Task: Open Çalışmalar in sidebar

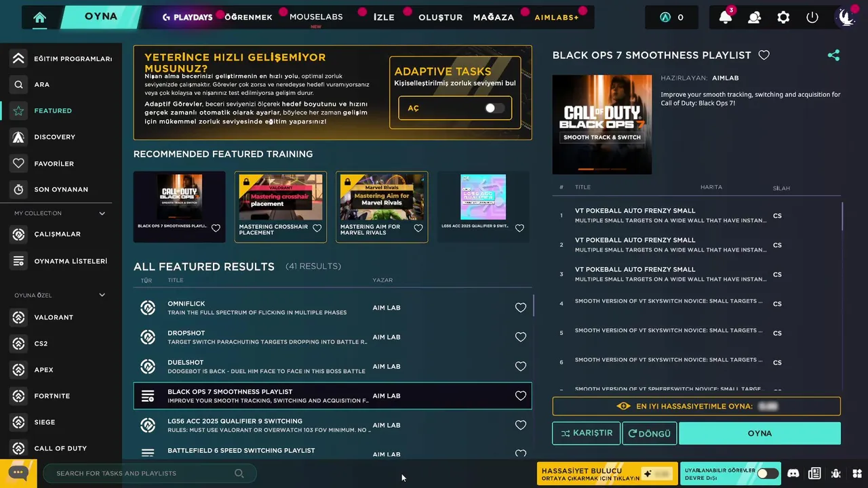Action: click(61, 234)
